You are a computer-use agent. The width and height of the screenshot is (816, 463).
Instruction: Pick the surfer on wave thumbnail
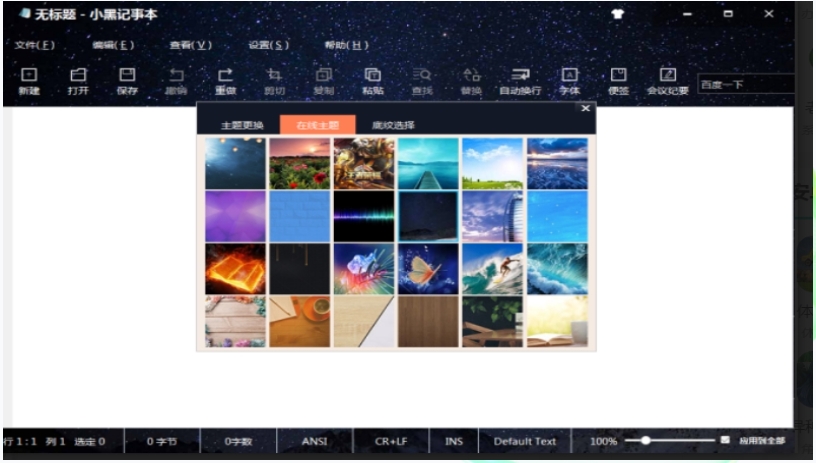pos(492,269)
